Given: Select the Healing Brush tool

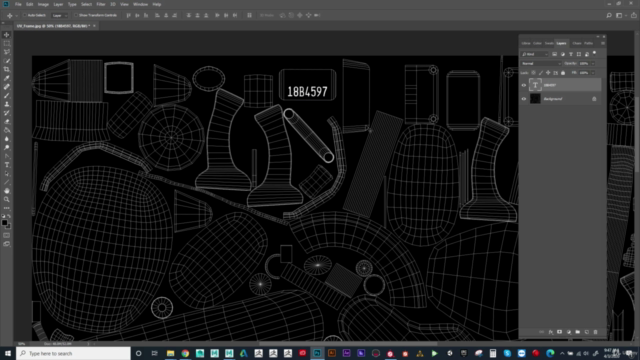Looking at the screenshot, I should pos(7,87).
